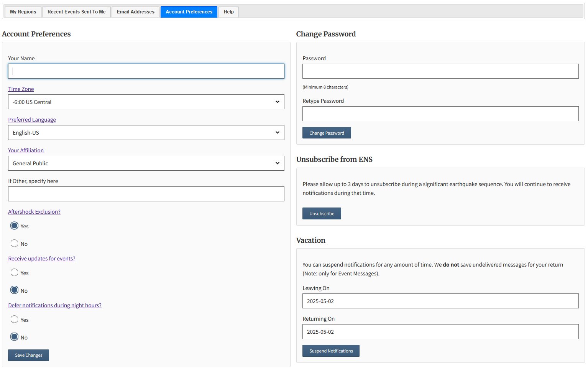Click the Receive updates for events link

[x=42, y=259]
